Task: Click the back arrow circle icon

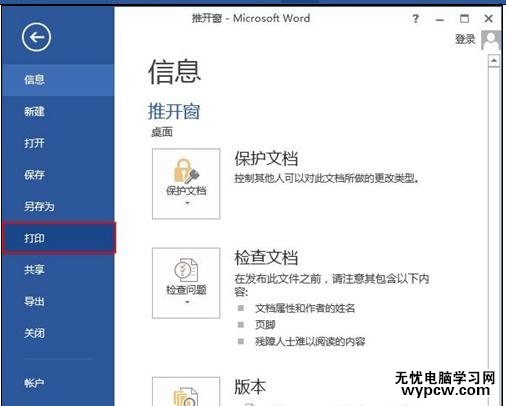Action: (36, 37)
